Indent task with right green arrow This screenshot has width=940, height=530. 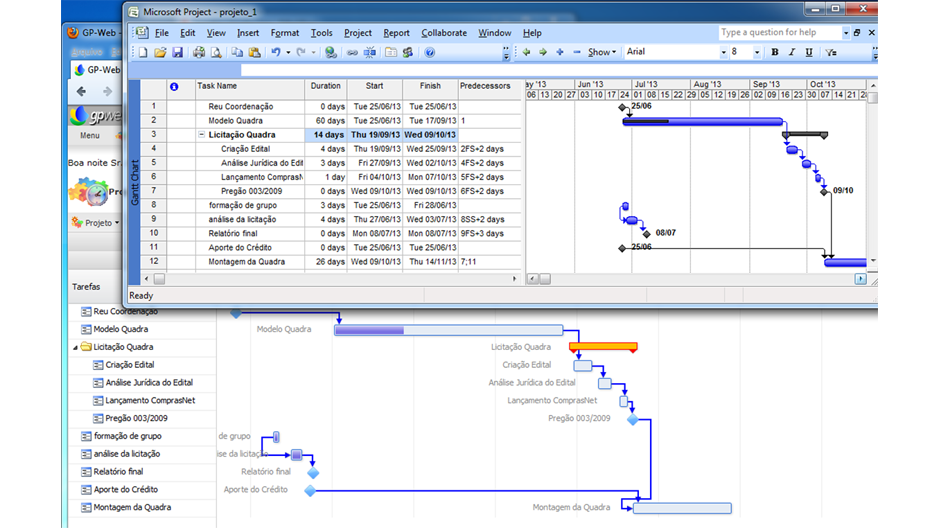(543, 52)
